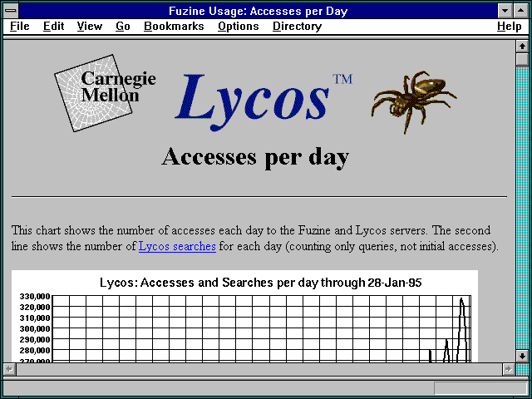The width and height of the screenshot is (532, 399).
Task: Click the maximize arrow in title bar
Action: (x=521, y=11)
